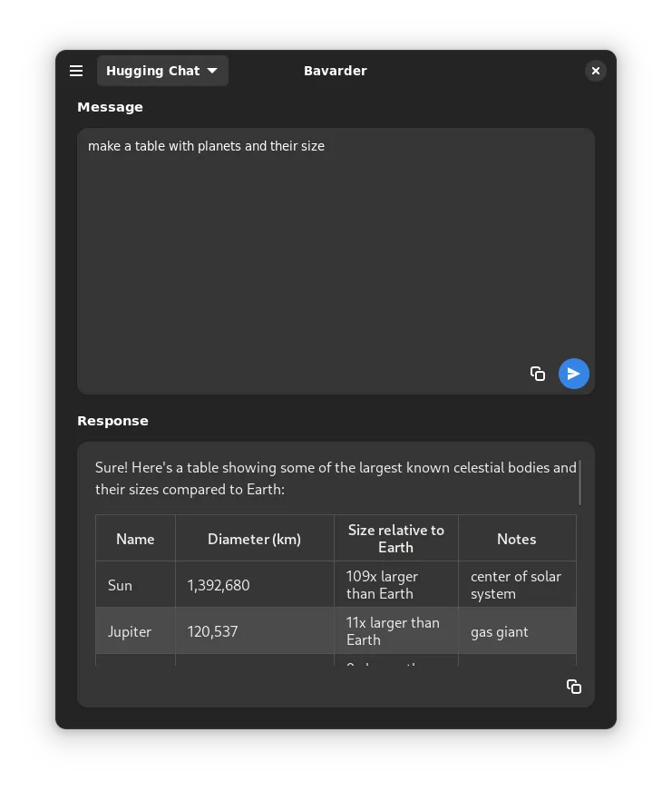The image size is (672, 790).
Task: Close the Bavarder window
Action: pyautogui.click(x=595, y=71)
